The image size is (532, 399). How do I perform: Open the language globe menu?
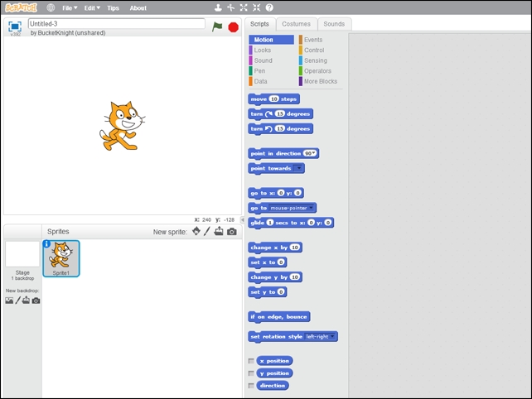[51, 7]
